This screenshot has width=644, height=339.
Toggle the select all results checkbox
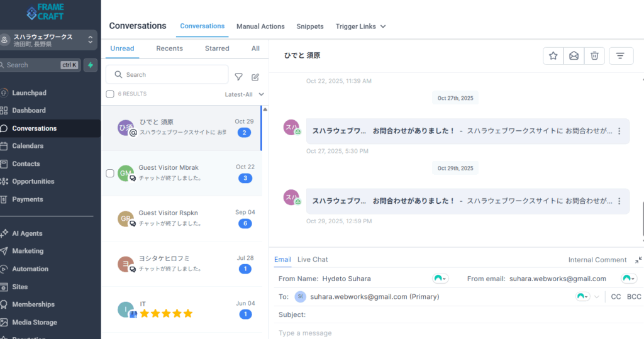point(110,94)
